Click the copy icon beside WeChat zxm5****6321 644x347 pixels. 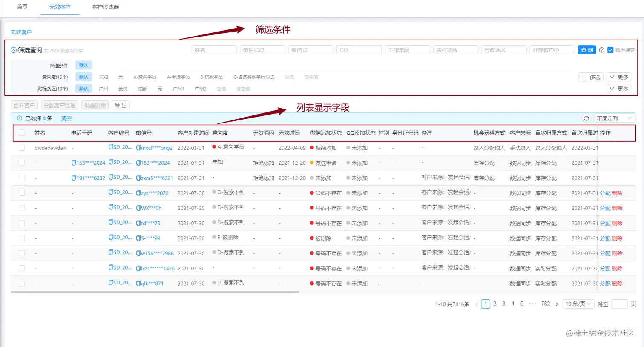[x=138, y=178]
